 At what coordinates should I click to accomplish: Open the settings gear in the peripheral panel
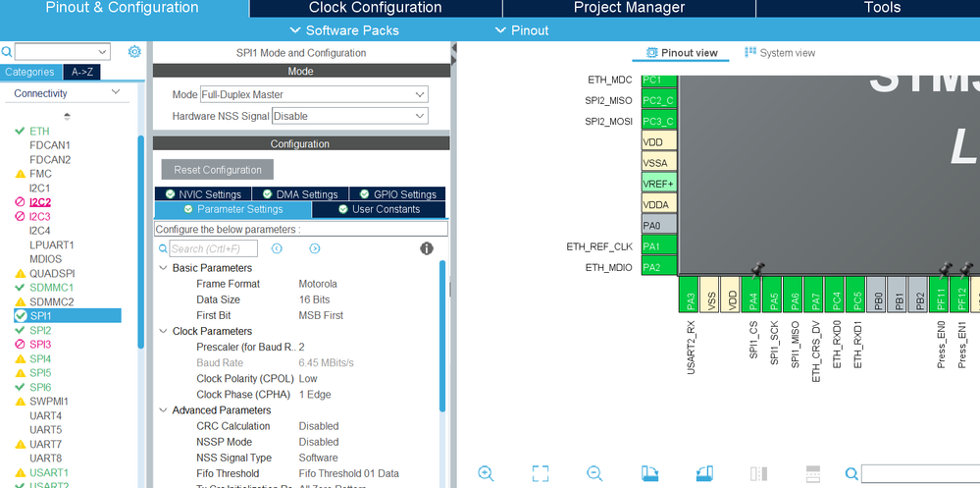(x=134, y=51)
